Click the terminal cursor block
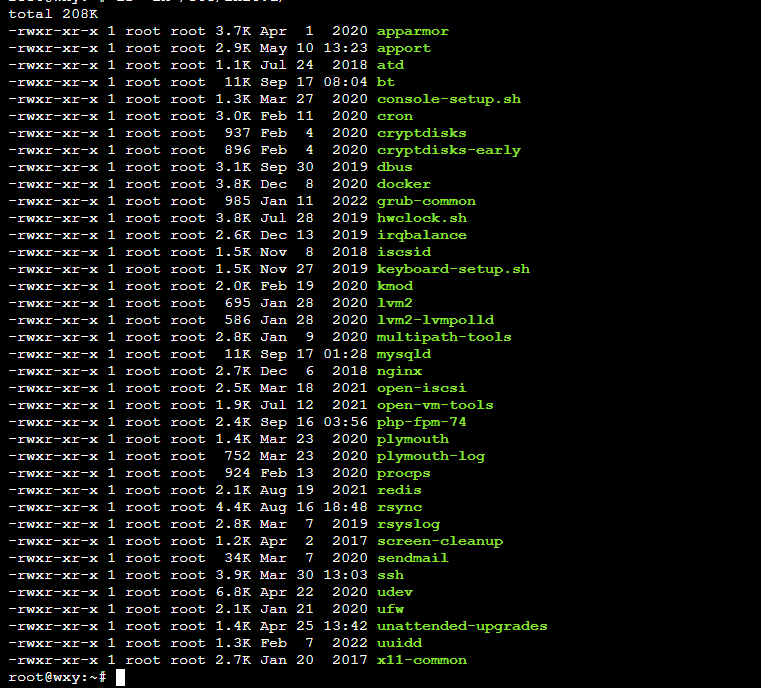 click(x=120, y=677)
